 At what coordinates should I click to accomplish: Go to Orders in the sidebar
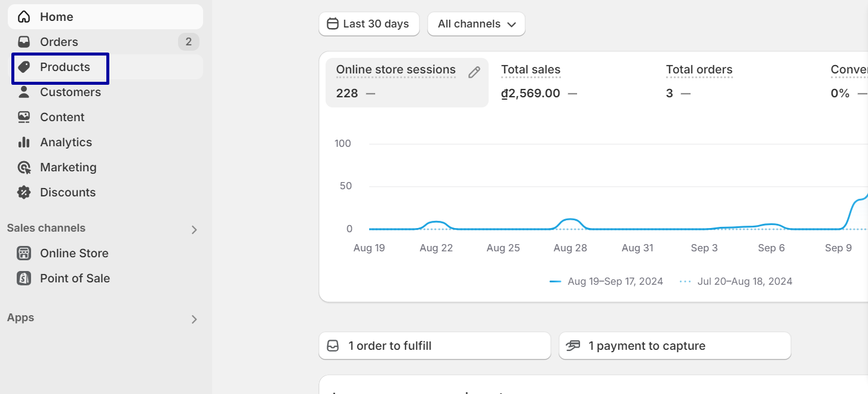105,42
